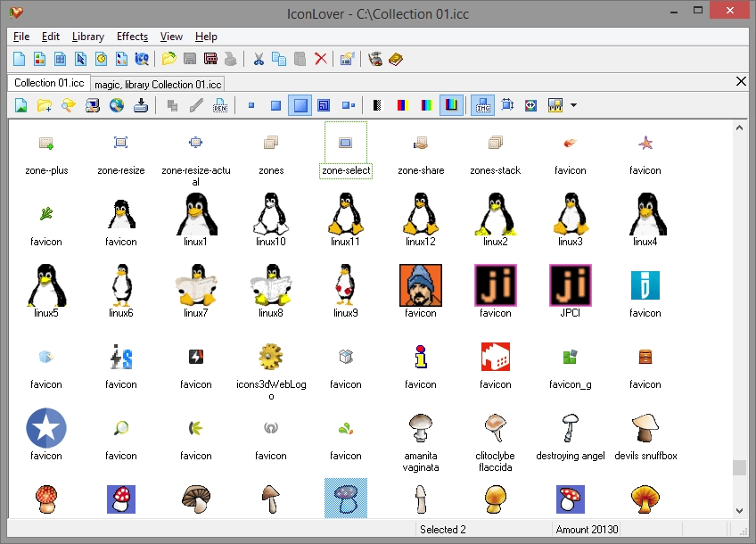The width and height of the screenshot is (756, 544).
Task: Select the linux1 penguin thumbnail
Action: 196,214
